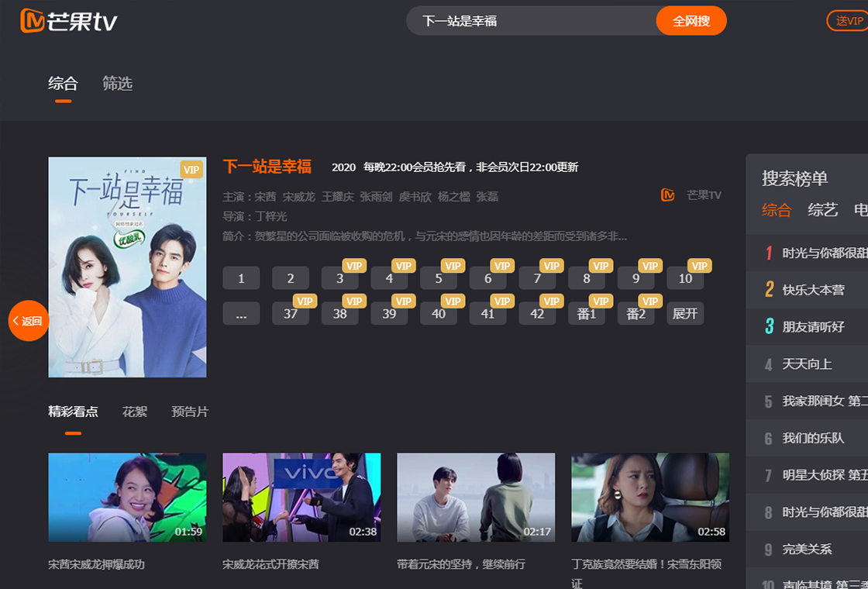The height and width of the screenshot is (589, 868).
Task: Click the ellipsis to reveal hidden episodes
Action: pyautogui.click(x=241, y=314)
